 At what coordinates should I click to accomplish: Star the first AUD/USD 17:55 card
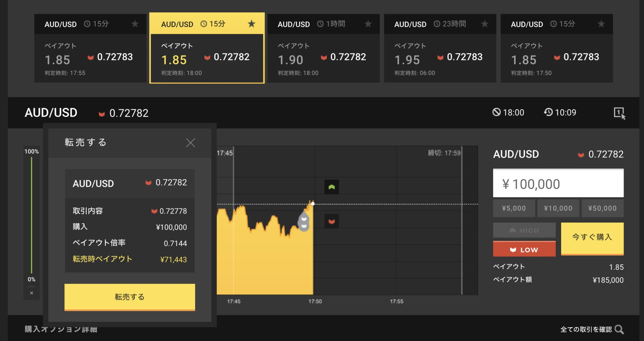(x=135, y=24)
